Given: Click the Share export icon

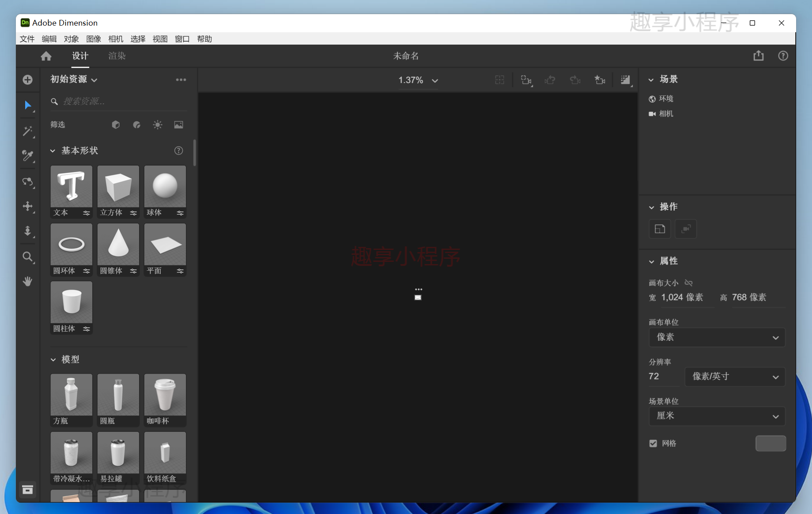Looking at the screenshot, I should (x=759, y=56).
